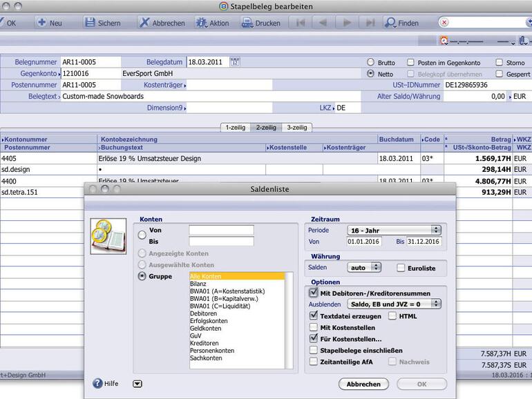Expand dialog options triangle beside Hilfe
This screenshot has height=399, width=532.
click(137, 384)
